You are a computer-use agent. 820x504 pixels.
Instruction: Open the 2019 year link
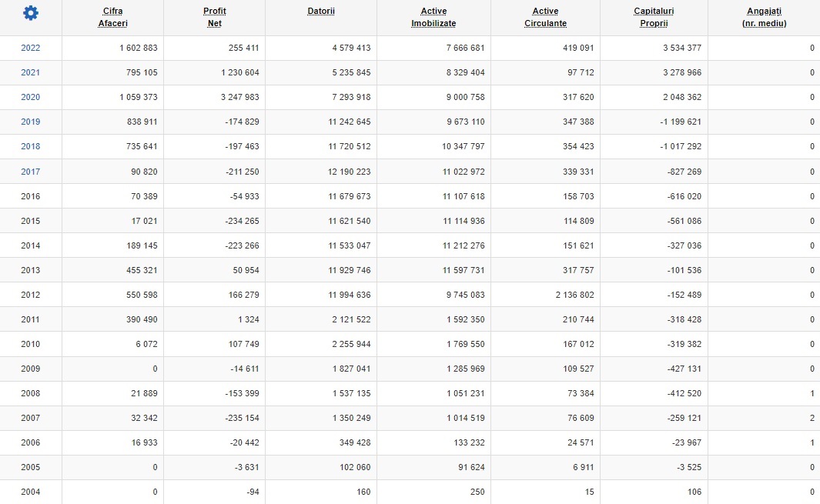tap(31, 122)
